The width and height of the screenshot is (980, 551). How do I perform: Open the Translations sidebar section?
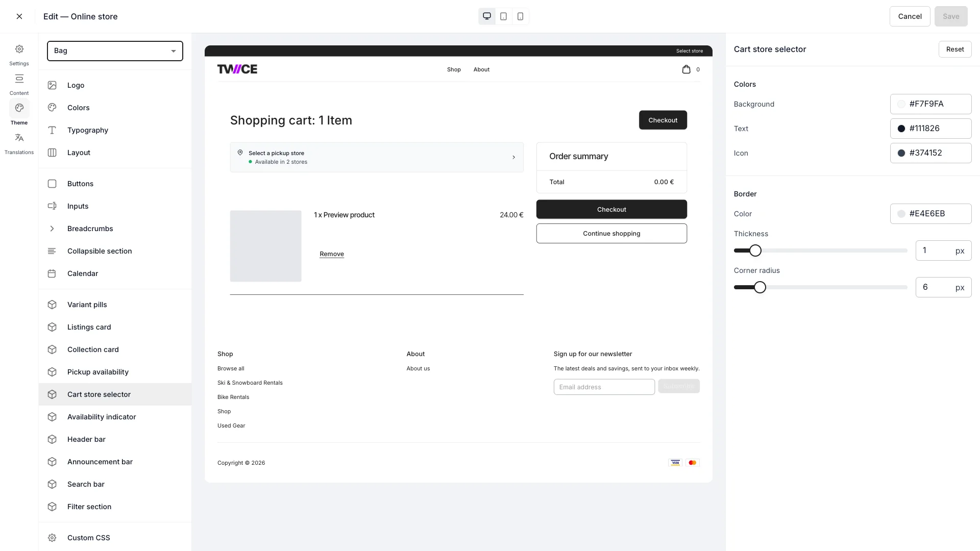[19, 143]
